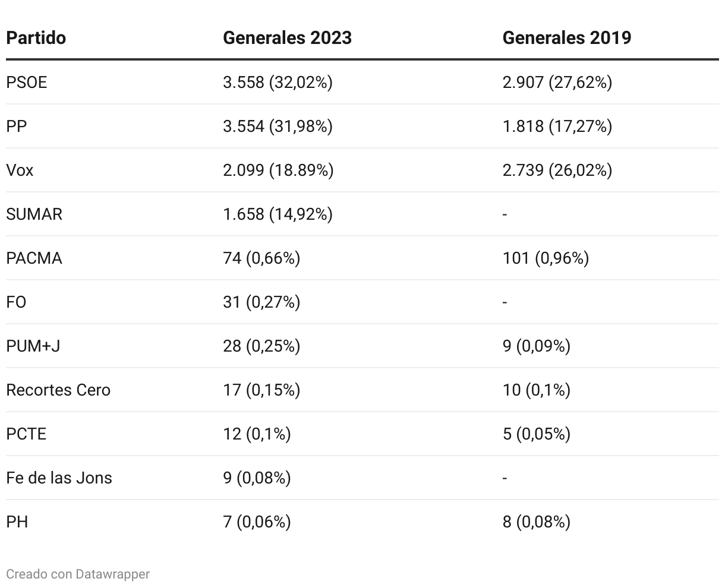The width and height of the screenshot is (725, 588).
Task: Select the PACMA party cell
Action: pyautogui.click(x=34, y=258)
